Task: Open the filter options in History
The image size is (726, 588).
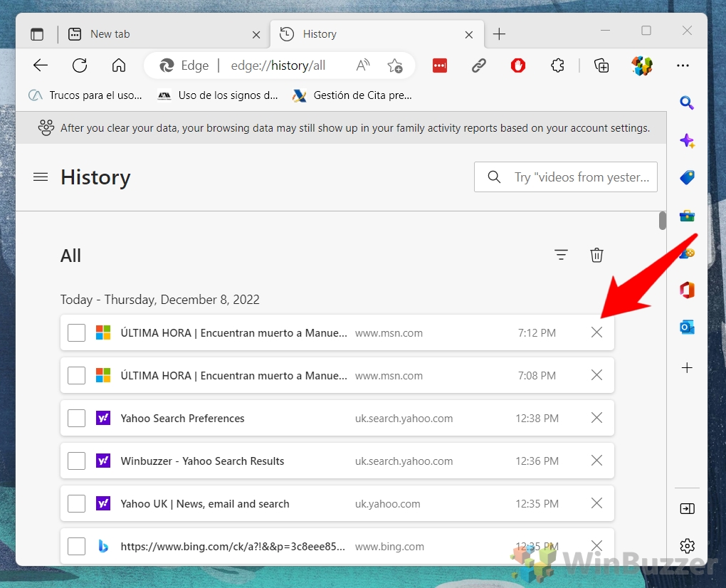Action: pos(561,255)
